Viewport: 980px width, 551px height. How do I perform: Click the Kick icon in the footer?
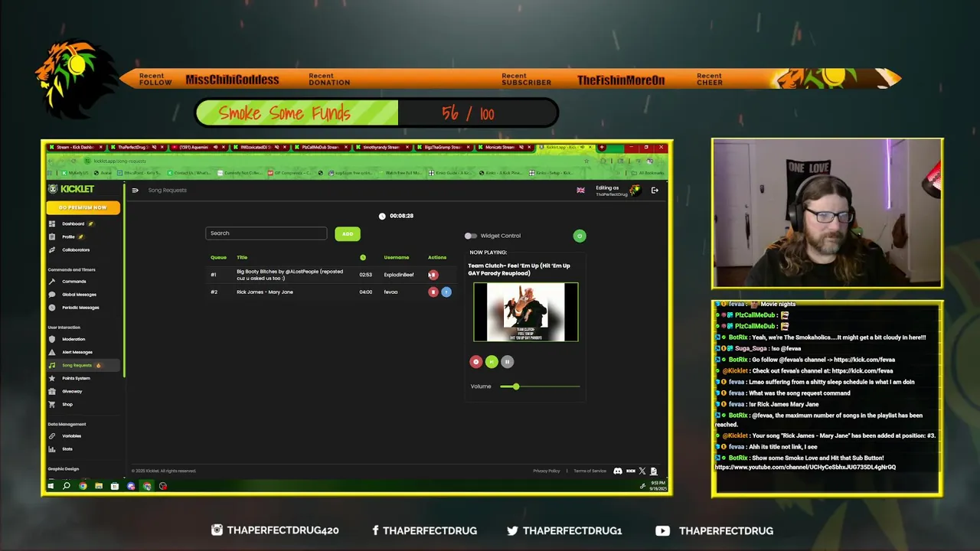(631, 471)
